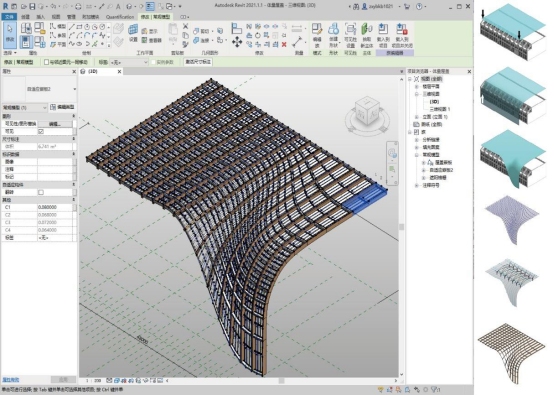Click the Edit button for visibility settings
This screenshot has height=395, width=554.
pos(55,124)
